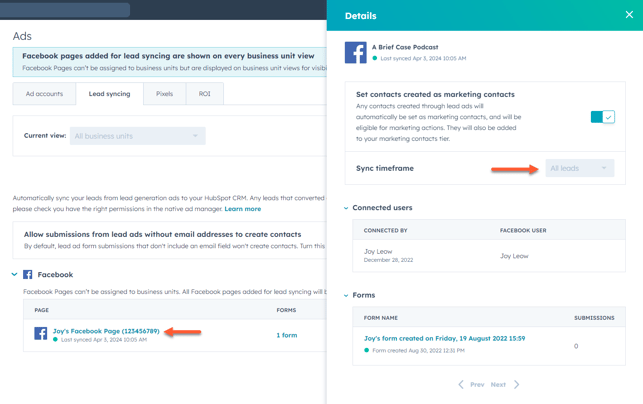Click the Form created Aug 30, 2022 status text
The height and width of the screenshot is (404, 643).
click(x=418, y=351)
